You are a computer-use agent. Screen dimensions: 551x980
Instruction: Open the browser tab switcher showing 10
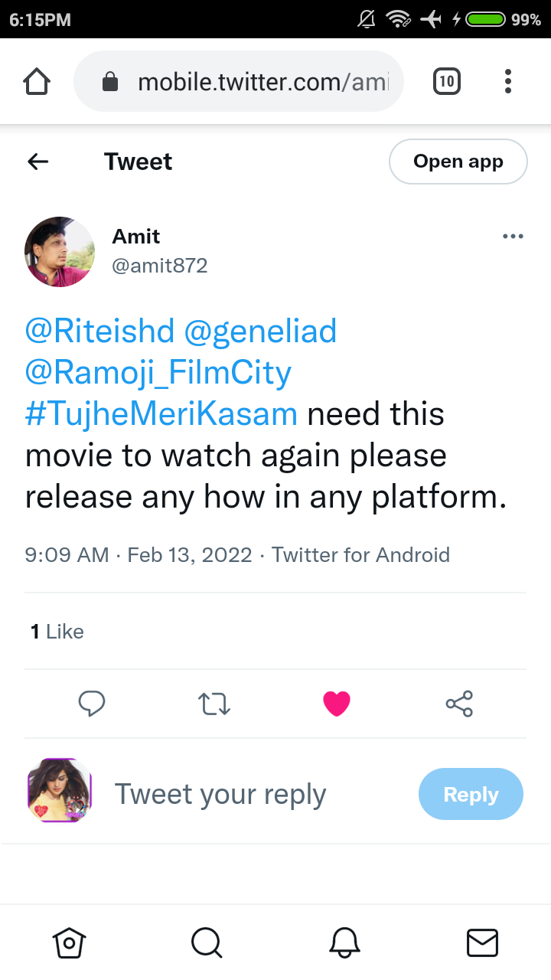(447, 81)
